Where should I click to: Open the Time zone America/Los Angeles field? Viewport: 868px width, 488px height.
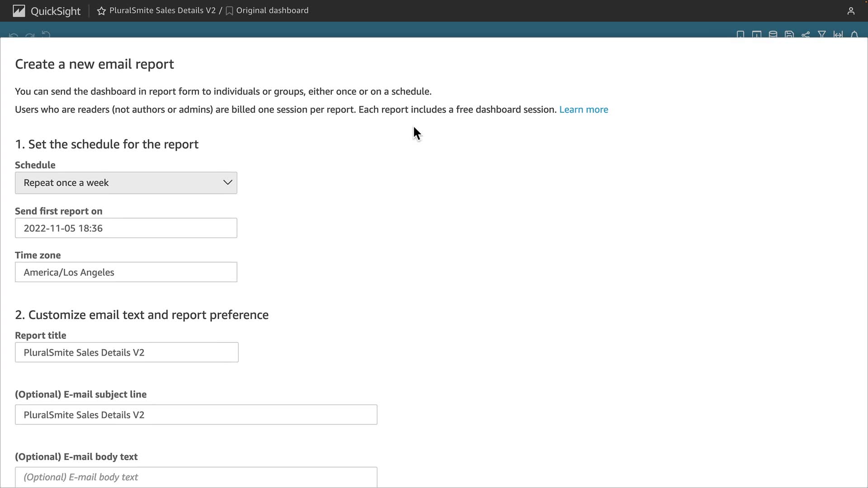click(x=126, y=272)
